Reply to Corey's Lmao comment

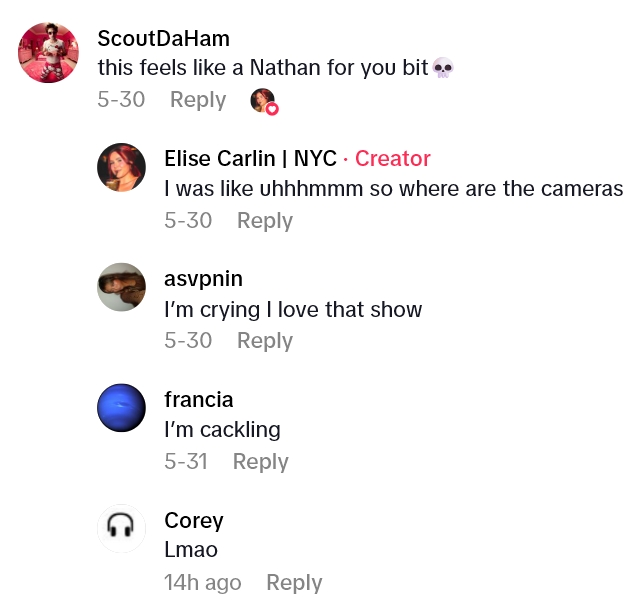click(294, 583)
